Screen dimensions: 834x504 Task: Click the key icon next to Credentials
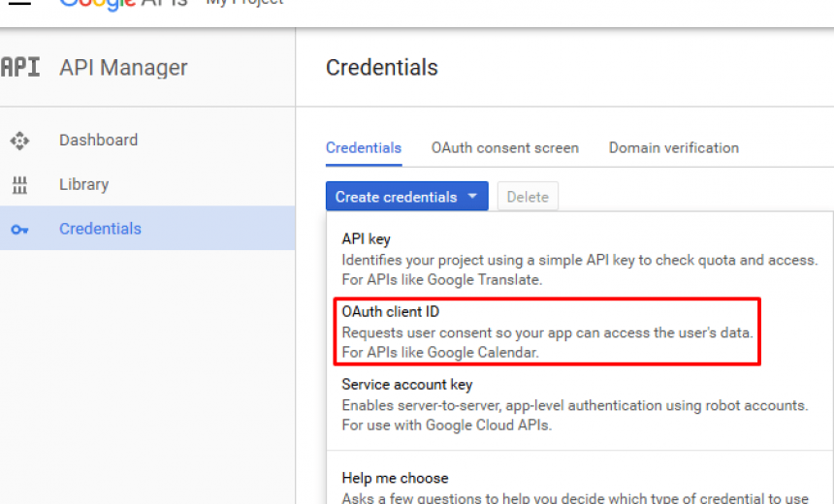coord(19,230)
